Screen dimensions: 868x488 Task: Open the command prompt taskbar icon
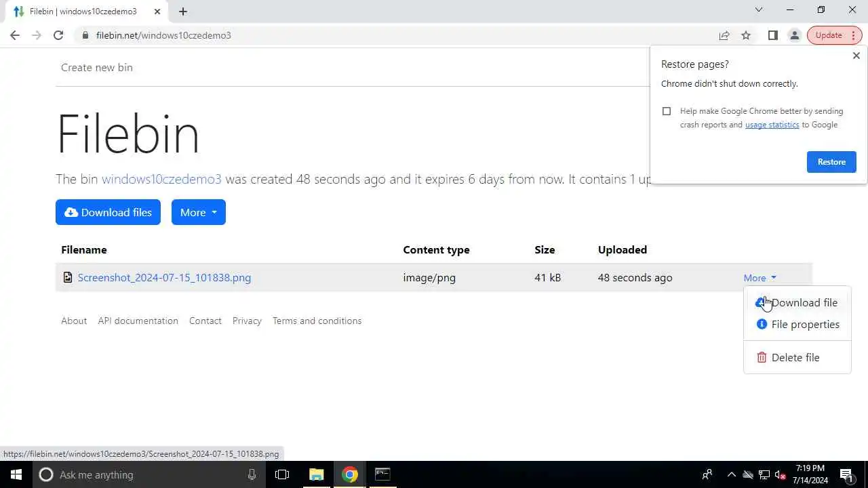(x=382, y=474)
